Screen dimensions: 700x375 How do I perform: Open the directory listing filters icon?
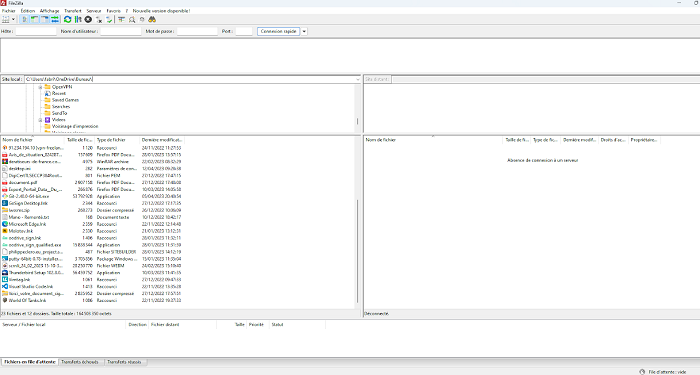click(x=121, y=20)
